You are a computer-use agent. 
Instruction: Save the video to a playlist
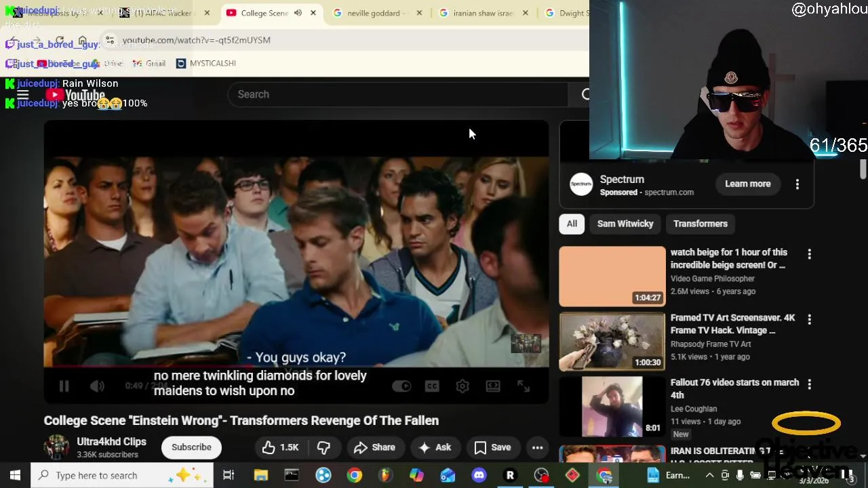[x=492, y=447]
